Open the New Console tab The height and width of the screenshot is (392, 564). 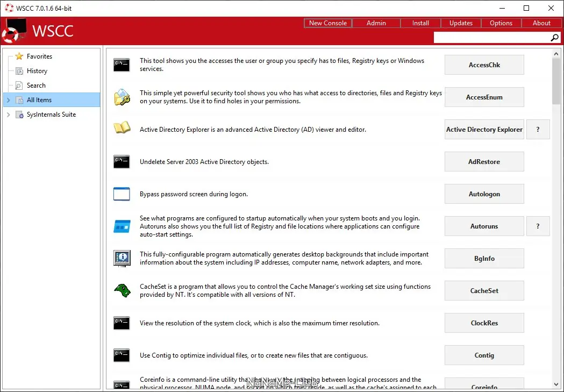(327, 23)
